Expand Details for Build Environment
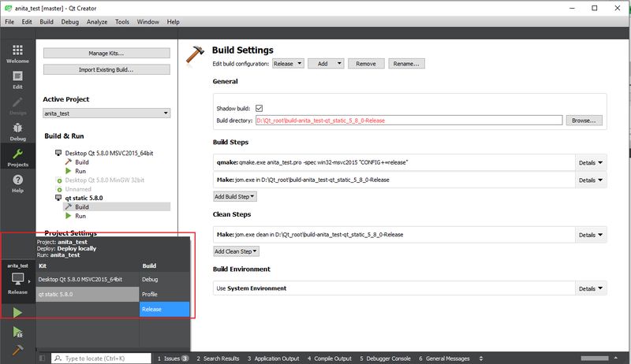Viewport: 631px width, 364px height. click(x=590, y=288)
